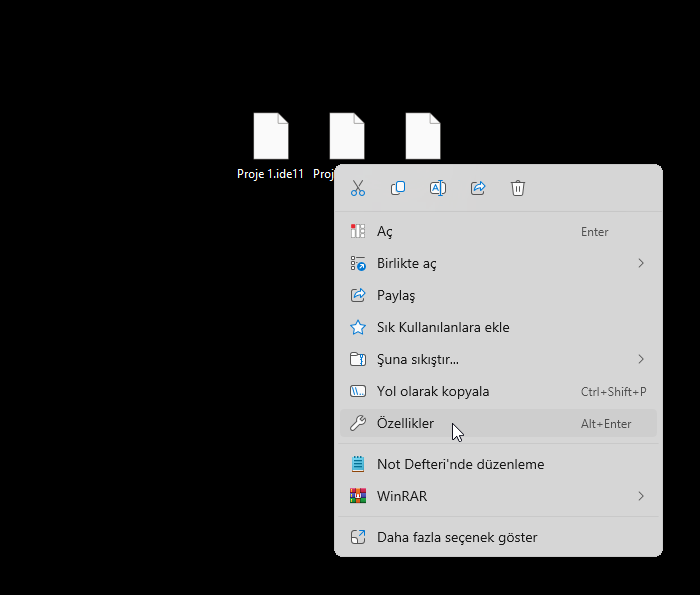Expand the Şuna sıkıştır submenu arrow
Viewport: 700px width, 595px height.
tap(641, 359)
